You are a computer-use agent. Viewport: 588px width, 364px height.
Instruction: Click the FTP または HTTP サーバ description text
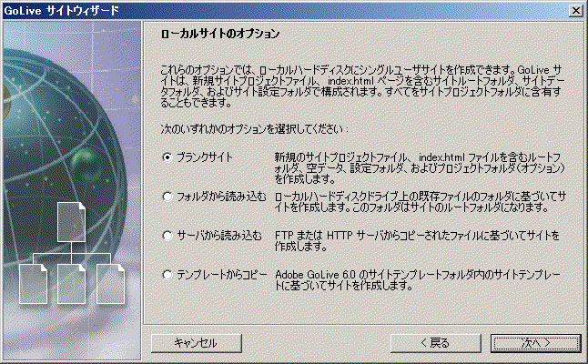click(x=414, y=240)
